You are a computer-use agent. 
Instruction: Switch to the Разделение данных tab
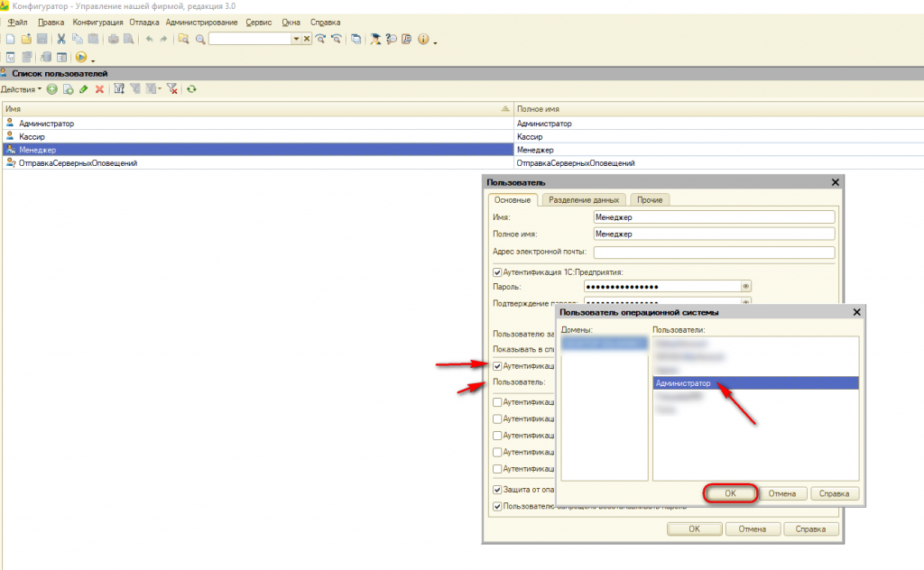tap(584, 200)
